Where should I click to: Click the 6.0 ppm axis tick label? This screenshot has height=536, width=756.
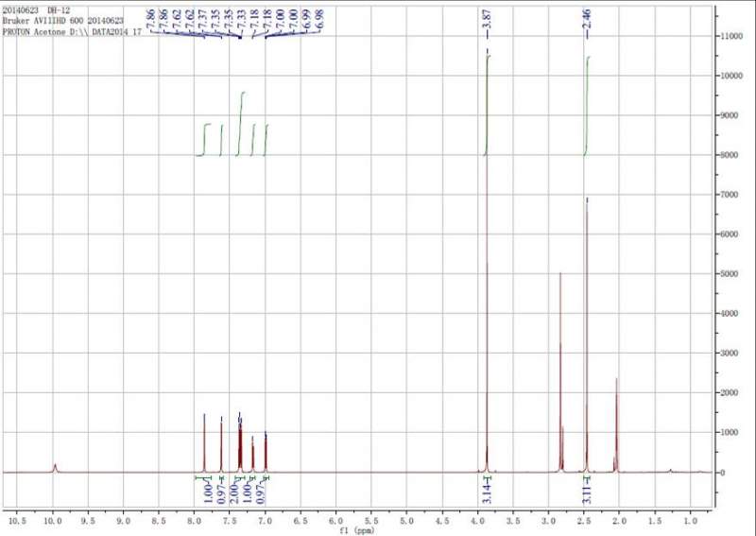click(336, 521)
